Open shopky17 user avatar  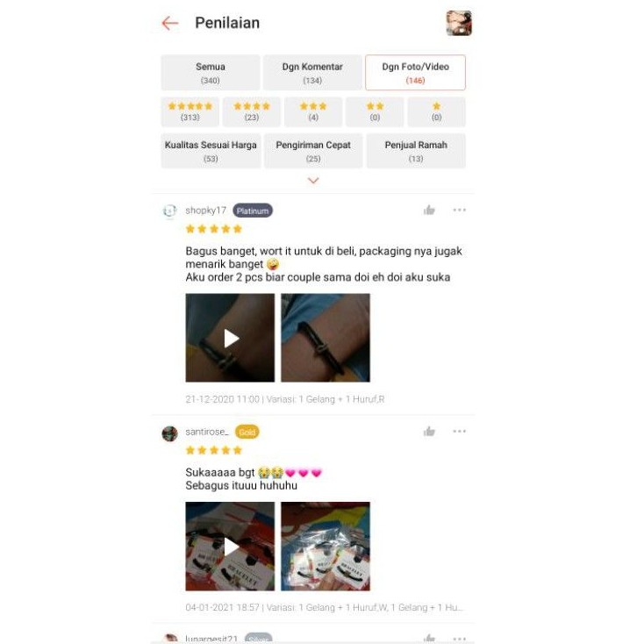coord(169,211)
